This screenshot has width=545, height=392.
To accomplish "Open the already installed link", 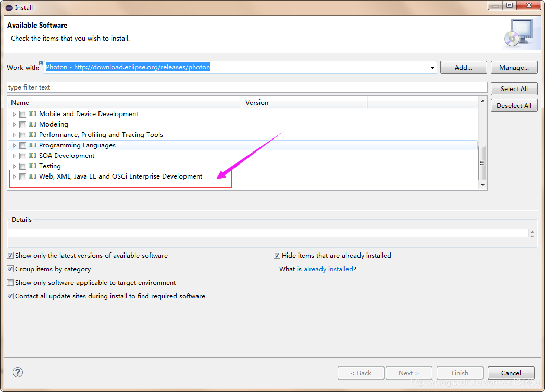I will 328,269.
